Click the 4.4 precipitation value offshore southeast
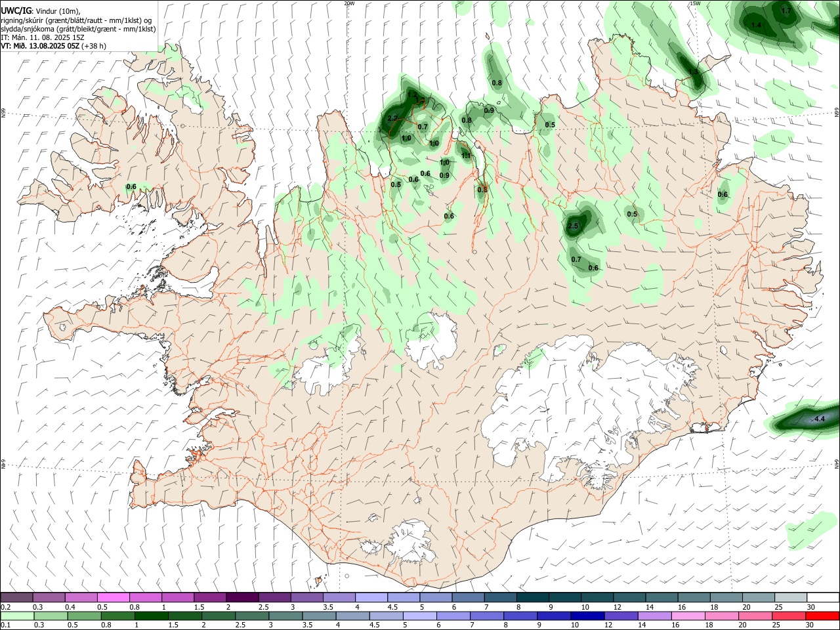This screenshot has height=630, width=840. (818, 419)
